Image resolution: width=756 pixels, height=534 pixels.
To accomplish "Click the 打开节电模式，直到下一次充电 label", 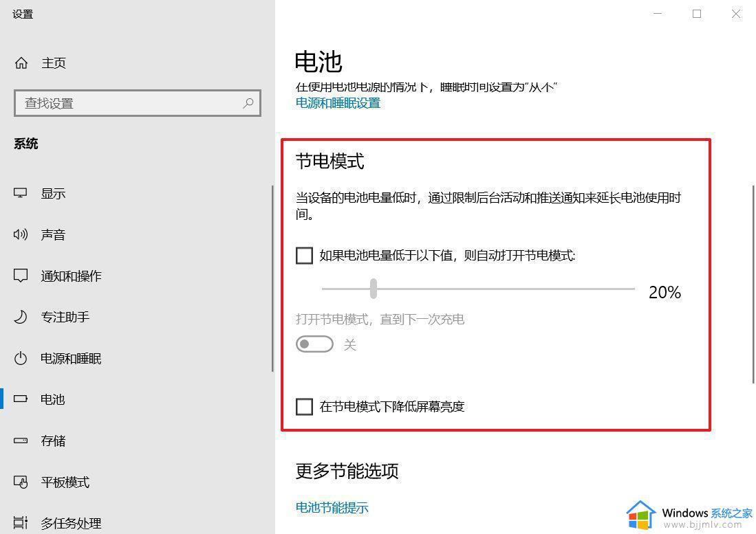I will [x=380, y=320].
